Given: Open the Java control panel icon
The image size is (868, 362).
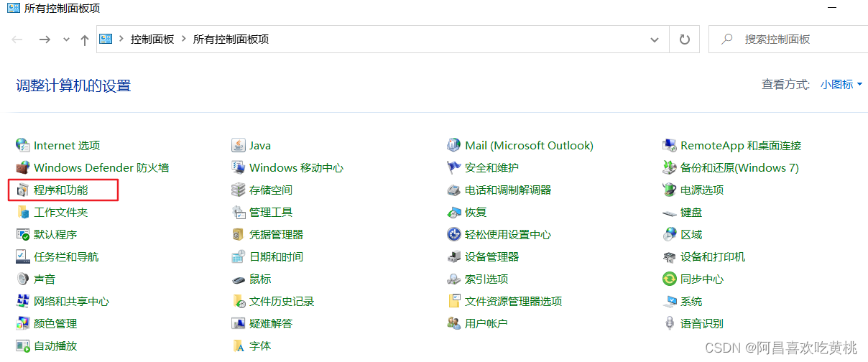Looking at the screenshot, I should pyautogui.click(x=238, y=145).
